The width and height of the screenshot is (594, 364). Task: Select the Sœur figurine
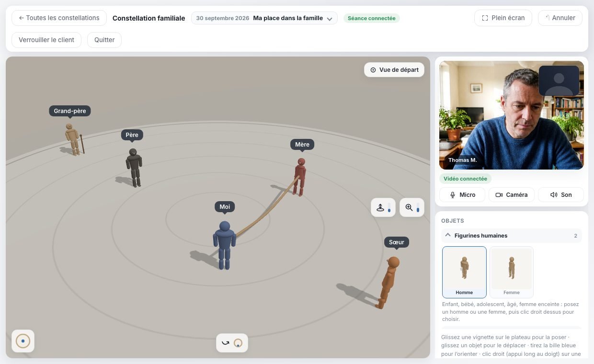pyautogui.click(x=388, y=283)
